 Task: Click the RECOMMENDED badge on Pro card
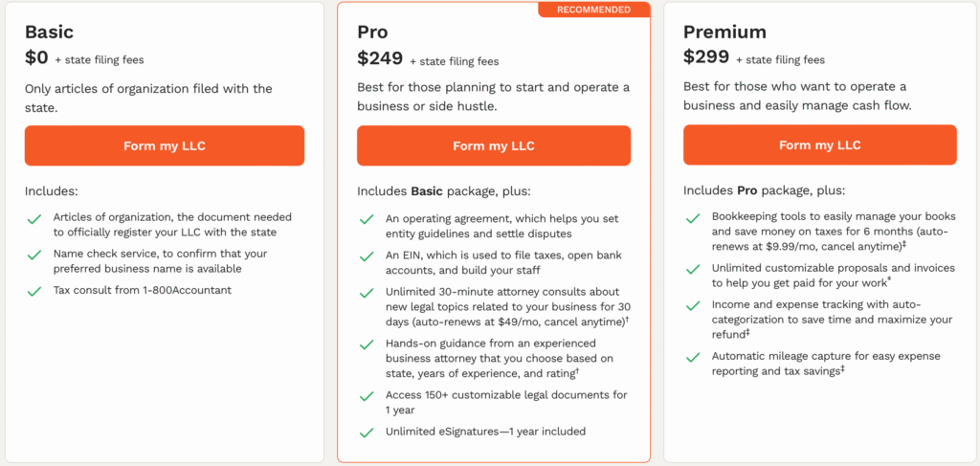pyautogui.click(x=594, y=10)
